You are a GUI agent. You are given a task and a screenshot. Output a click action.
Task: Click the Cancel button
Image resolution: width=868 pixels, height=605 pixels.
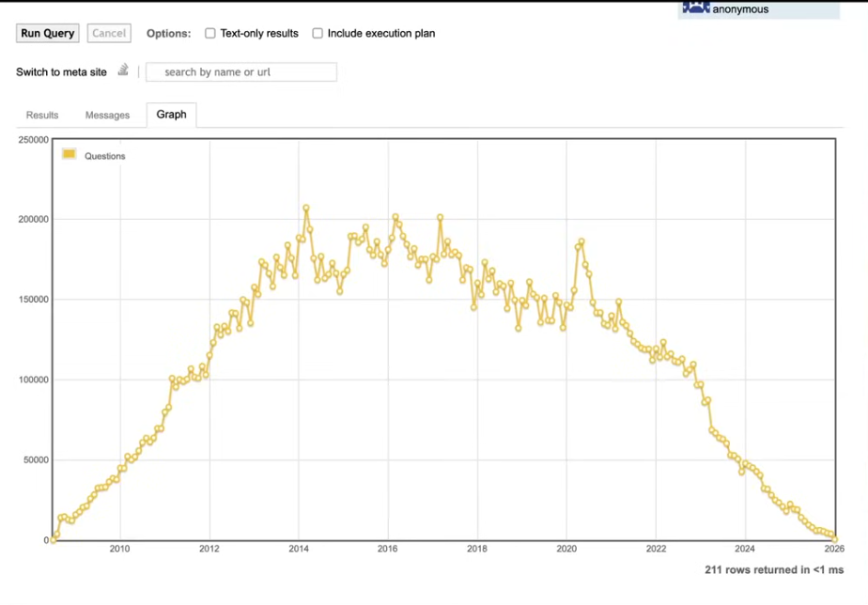pos(109,34)
